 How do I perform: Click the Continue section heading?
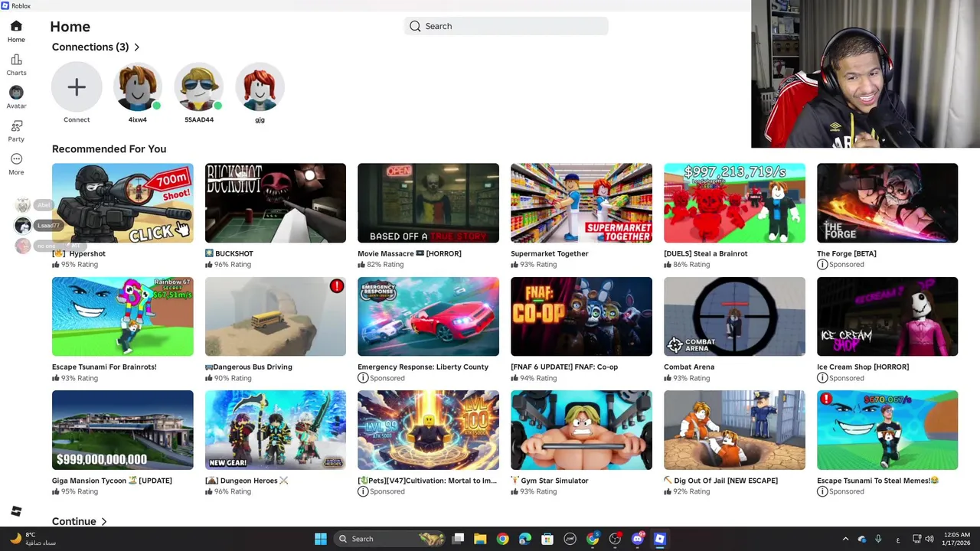click(73, 522)
